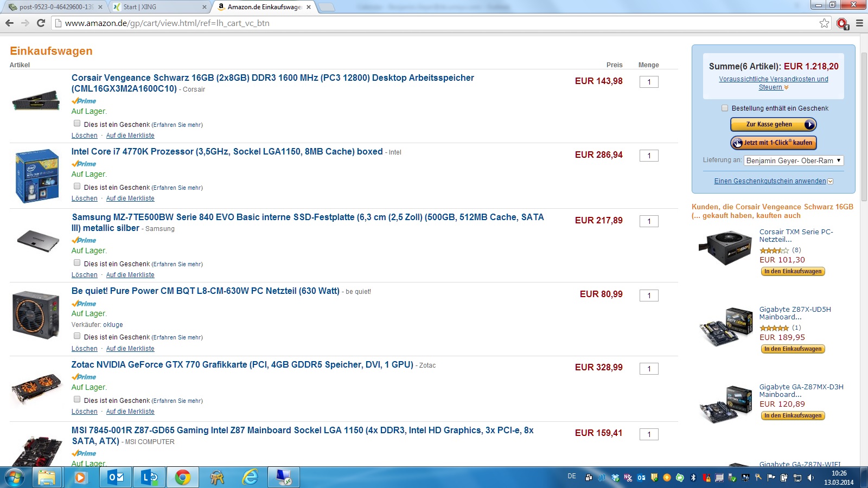Screen dimensions: 868x488
Task: Click the Action Center flag tray icon
Action: pyautogui.click(x=771, y=478)
